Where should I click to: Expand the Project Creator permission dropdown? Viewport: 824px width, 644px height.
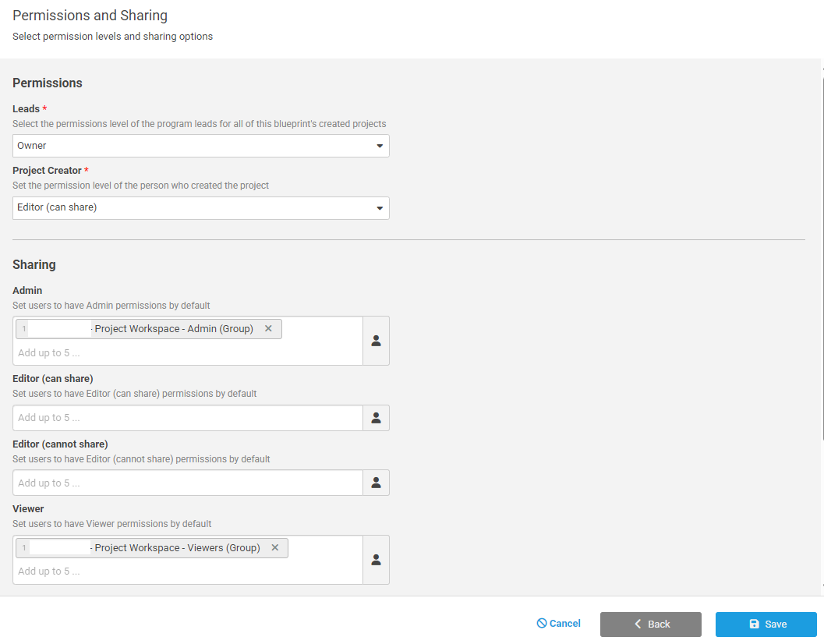[200, 208]
